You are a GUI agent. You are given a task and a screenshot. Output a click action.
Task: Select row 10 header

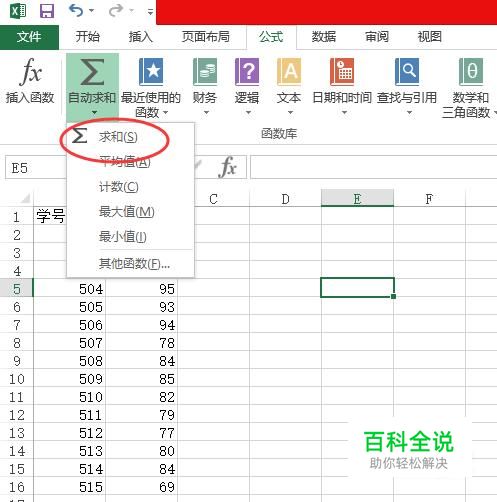tap(17, 379)
